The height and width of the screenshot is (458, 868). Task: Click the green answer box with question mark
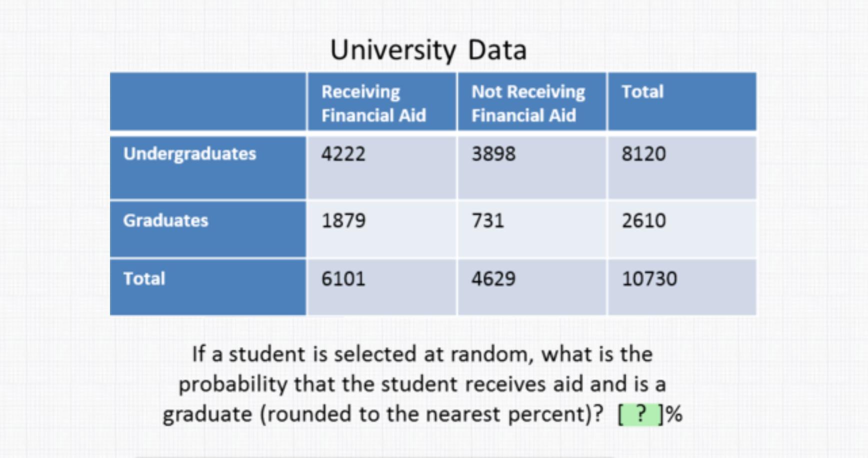pyautogui.click(x=640, y=414)
